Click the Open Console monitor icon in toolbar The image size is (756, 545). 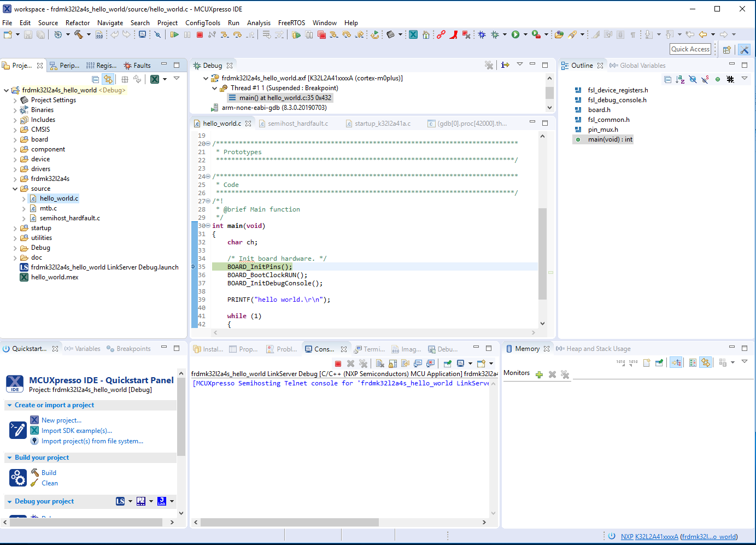click(142, 34)
